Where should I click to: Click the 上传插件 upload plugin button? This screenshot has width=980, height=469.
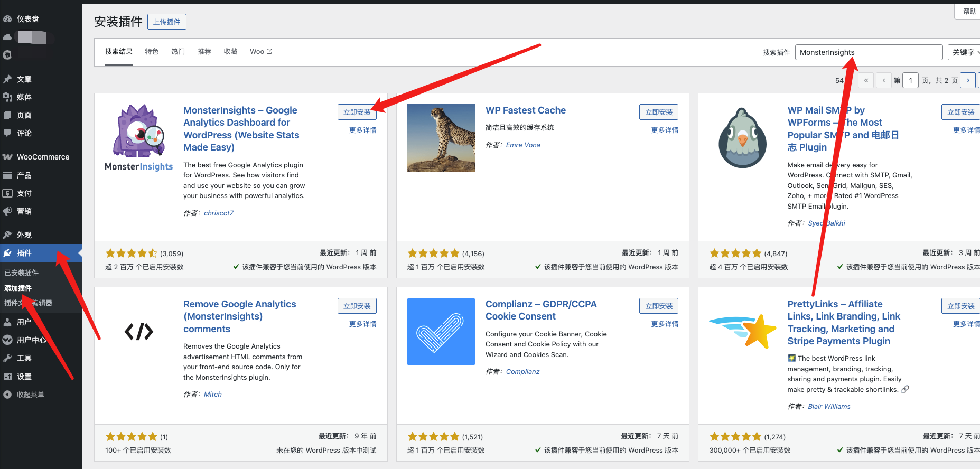click(x=167, y=22)
